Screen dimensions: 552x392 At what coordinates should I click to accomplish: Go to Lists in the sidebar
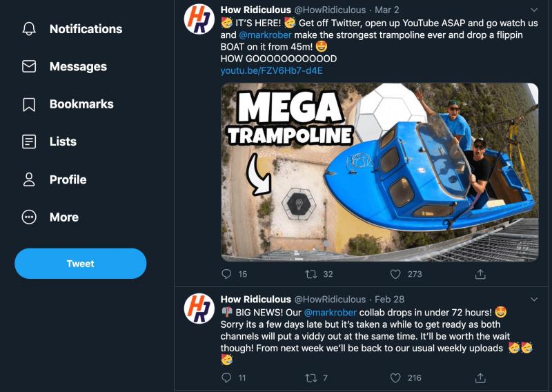[63, 141]
